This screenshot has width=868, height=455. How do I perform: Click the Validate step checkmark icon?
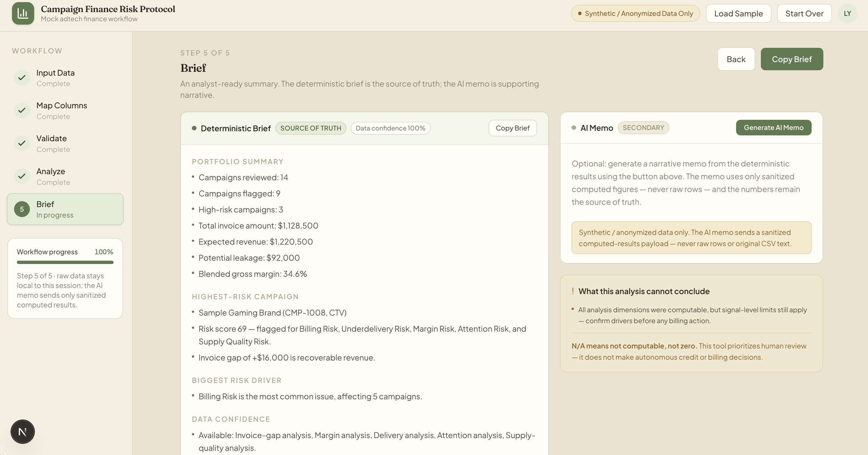tap(22, 143)
